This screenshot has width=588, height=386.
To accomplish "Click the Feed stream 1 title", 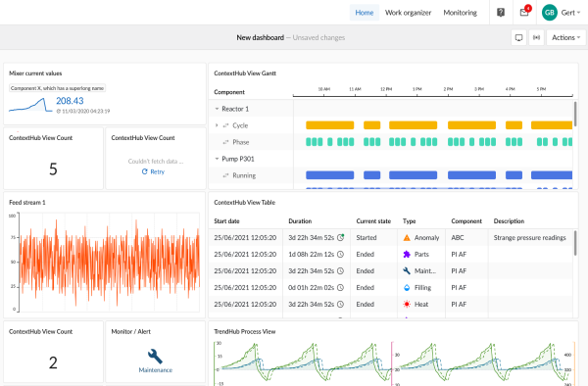I will click(x=27, y=203).
